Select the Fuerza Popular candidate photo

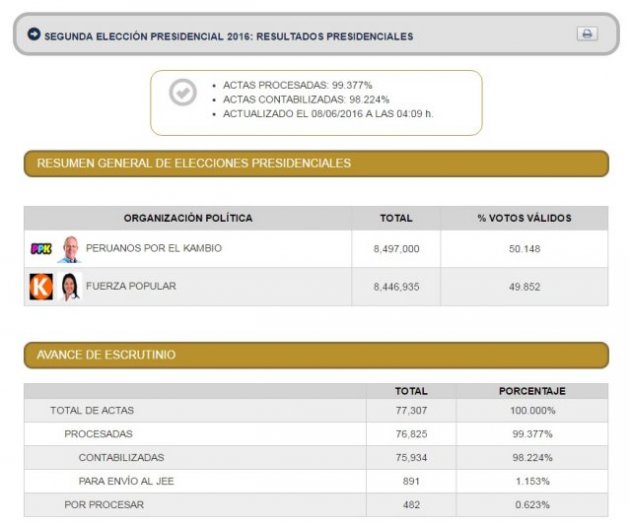(x=69, y=287)
